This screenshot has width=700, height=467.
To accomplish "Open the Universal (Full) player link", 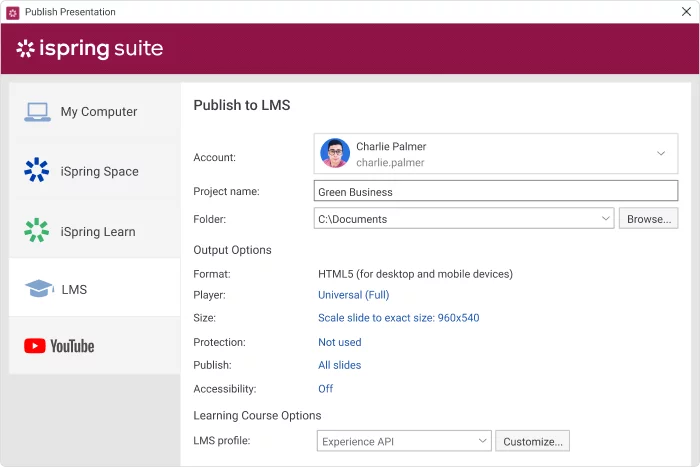I will 354,295.
